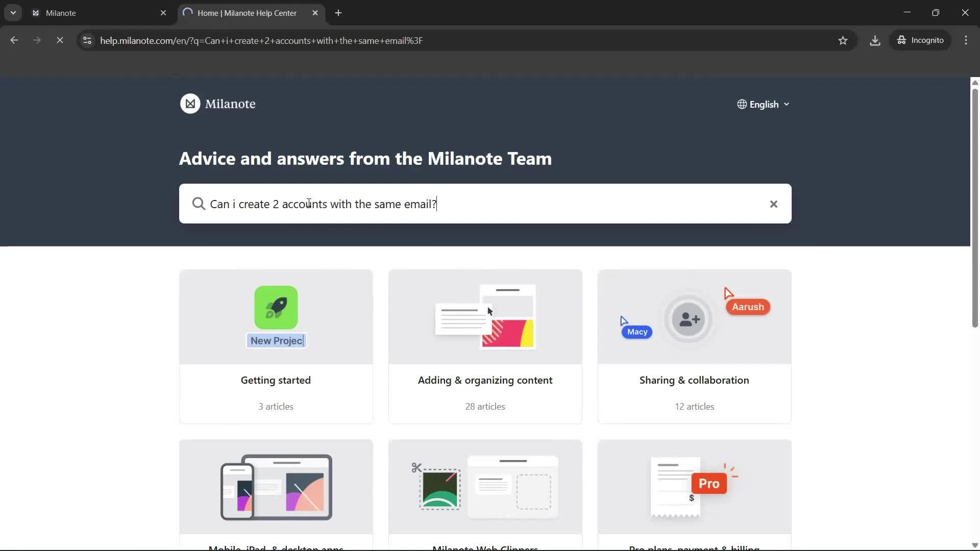Click the globe icon next to English
Image resolution: width=980 pixels, height=551 pixels.
742,104
